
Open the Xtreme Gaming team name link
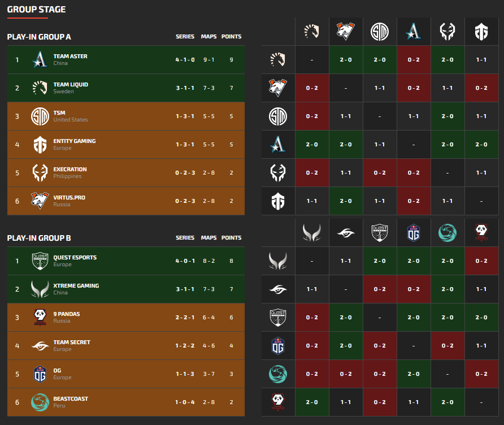pyautogui.click(x=76, y=286)
